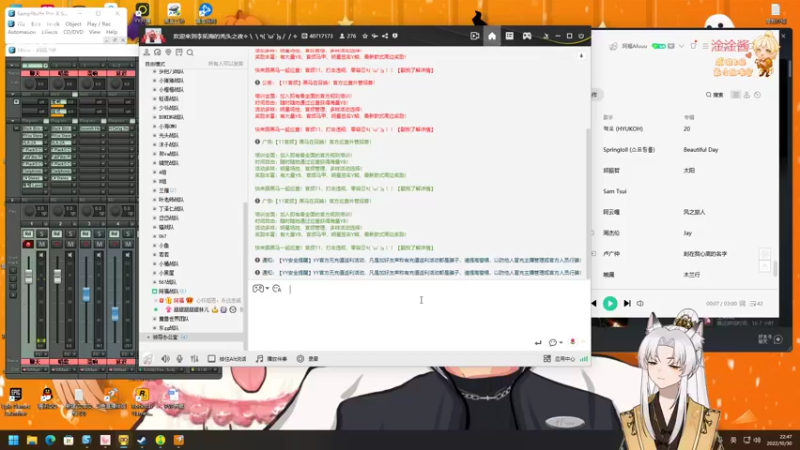Viewport: 800px width, 450px height.
Task: Open the Automation menu in Samplitude
Action: 21,32
